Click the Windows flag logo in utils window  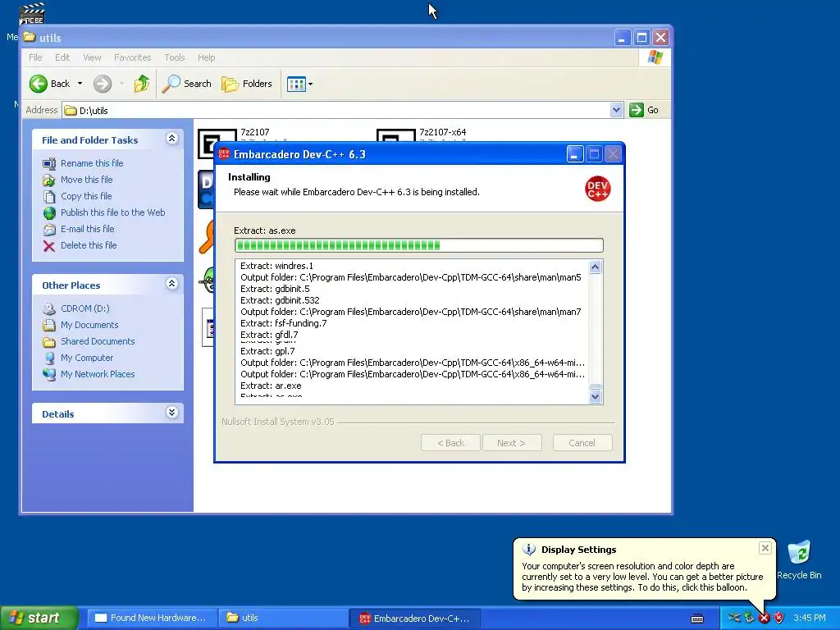655,57
